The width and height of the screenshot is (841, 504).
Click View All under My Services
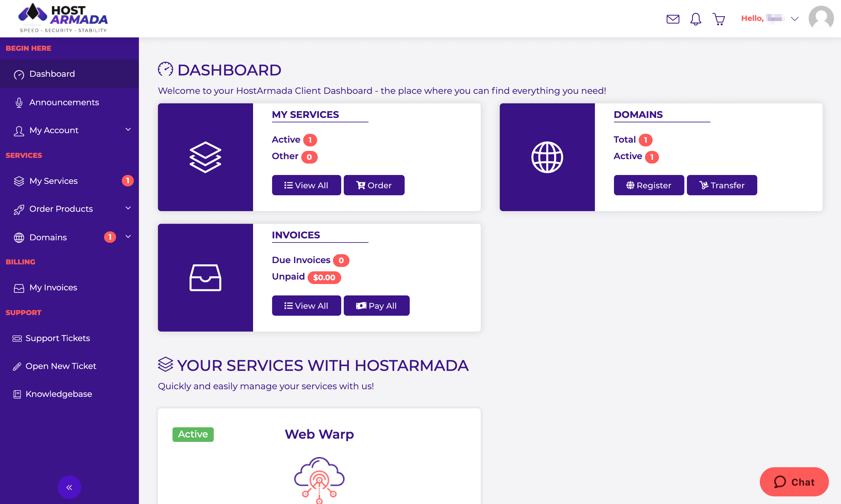[306, 185]
